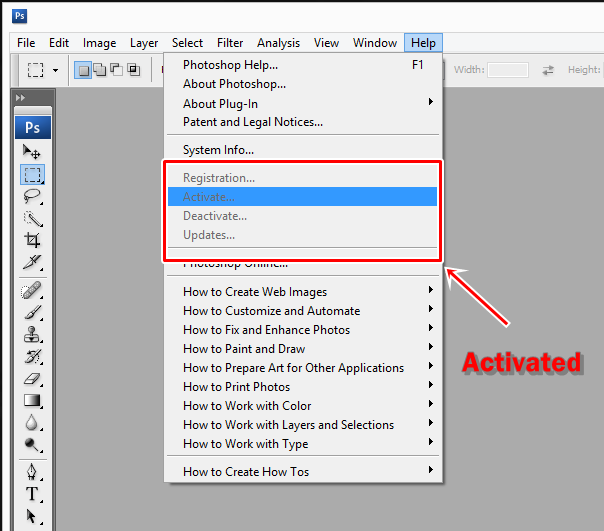Select the Spot Healing Brush tool
Viewport: 604px width, 531px height.
point(32,290)
